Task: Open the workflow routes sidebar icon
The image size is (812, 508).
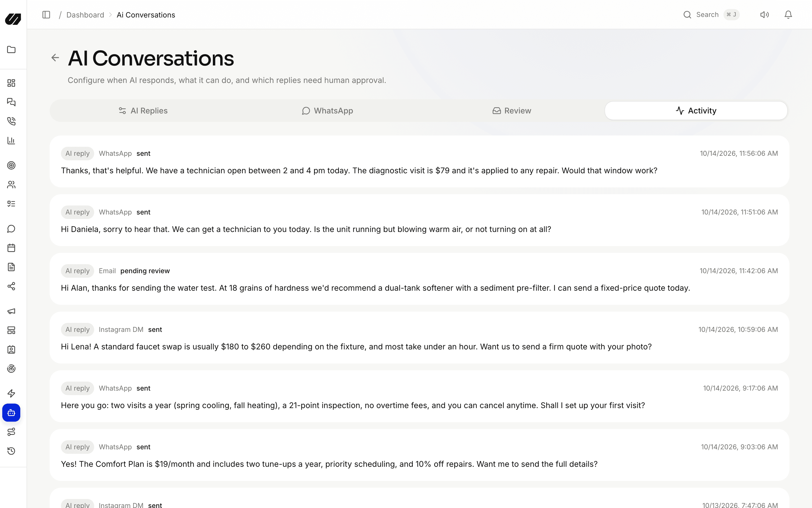Action: pyautogui.click(x=11, y=432)
